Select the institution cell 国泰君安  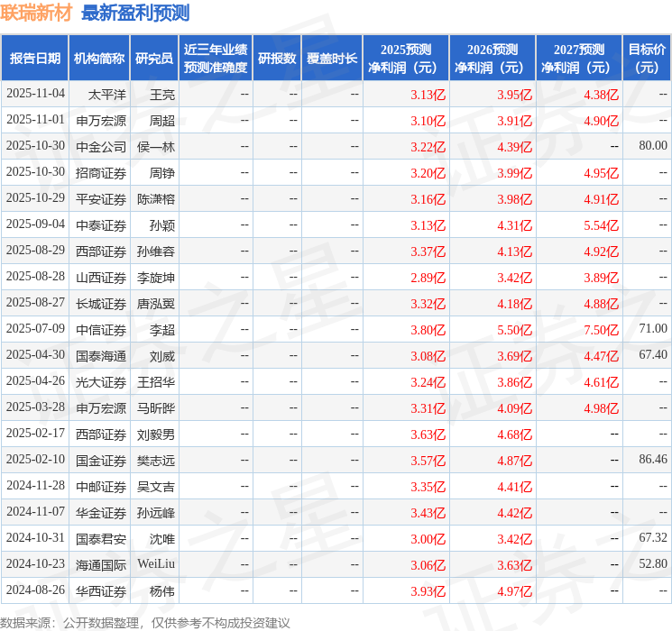click(x=101, y=539)
